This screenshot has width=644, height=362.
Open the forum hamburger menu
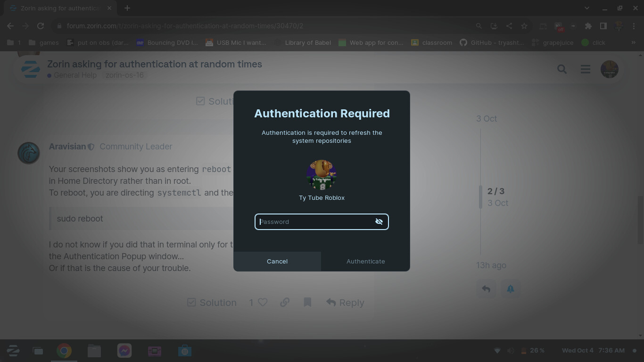coord(586,69)
